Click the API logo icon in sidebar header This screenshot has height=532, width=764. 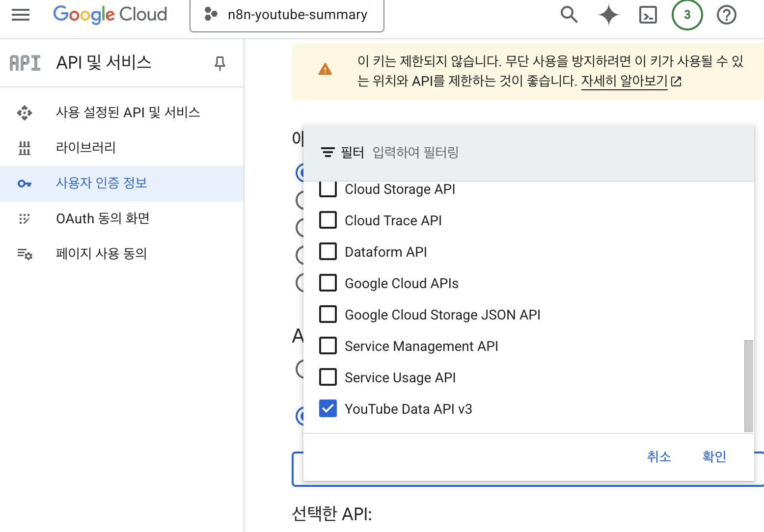(25, 63)
